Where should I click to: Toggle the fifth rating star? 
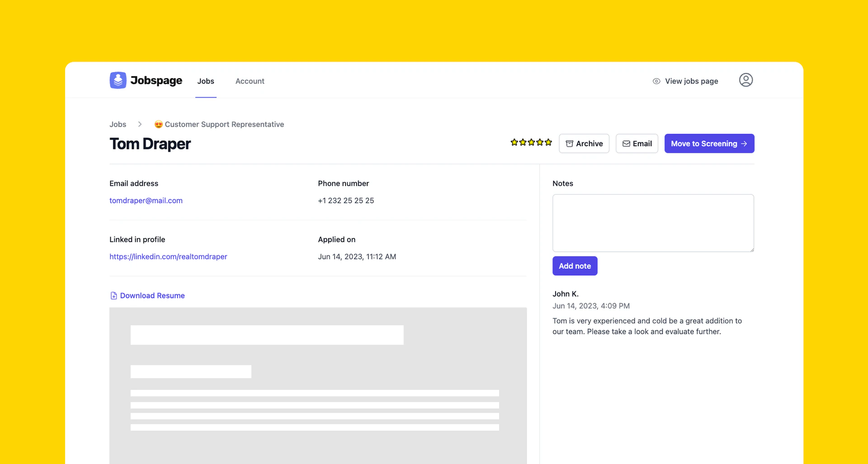(x=548, y=142)
